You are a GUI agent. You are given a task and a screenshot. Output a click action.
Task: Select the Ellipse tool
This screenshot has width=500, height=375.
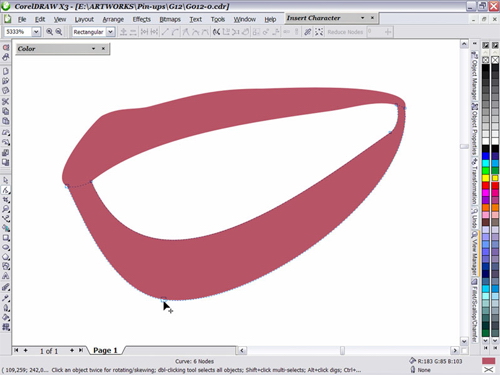[x=6, y=247]
